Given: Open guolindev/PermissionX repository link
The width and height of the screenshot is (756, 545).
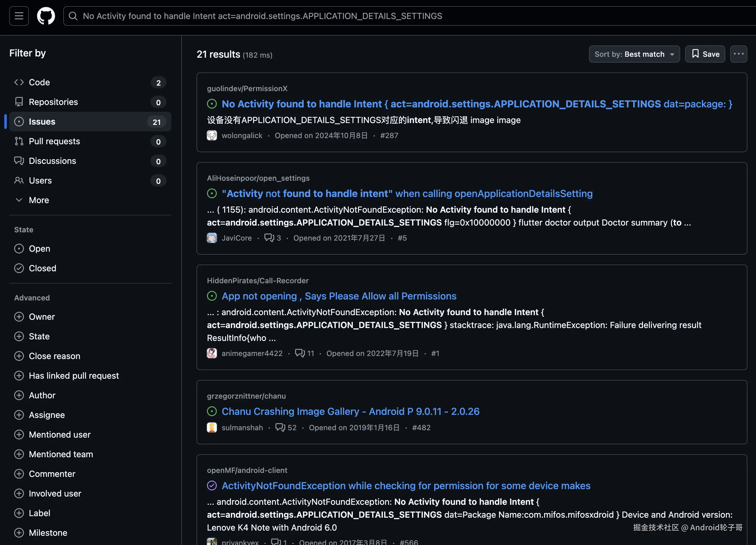Looking at the screenshot, I should 247,88.
